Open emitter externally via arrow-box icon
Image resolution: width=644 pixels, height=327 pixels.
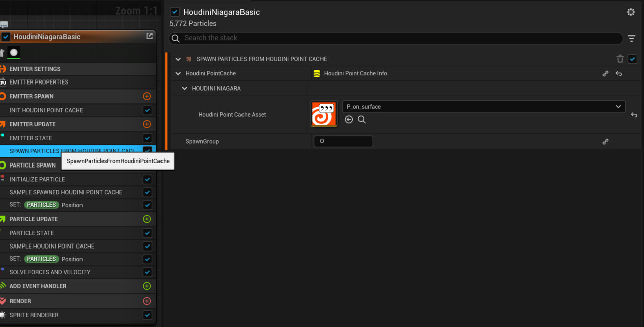tap(149, 36)
